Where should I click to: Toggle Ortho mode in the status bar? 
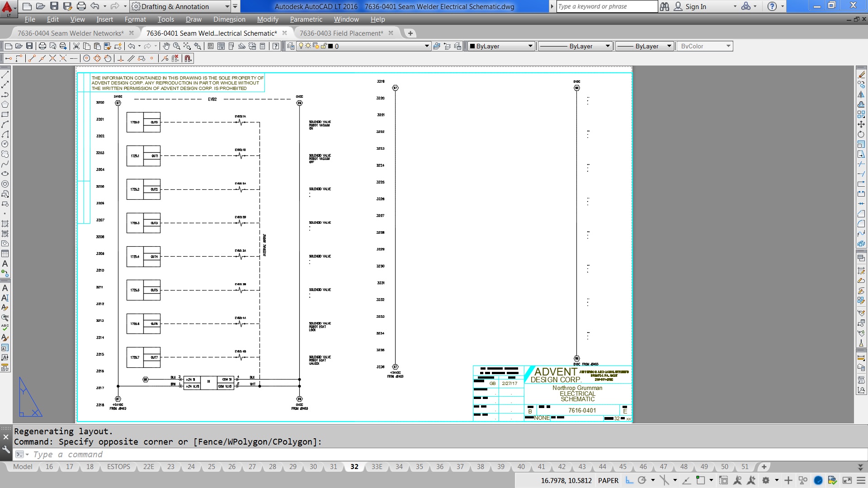(x=629, y=481)
